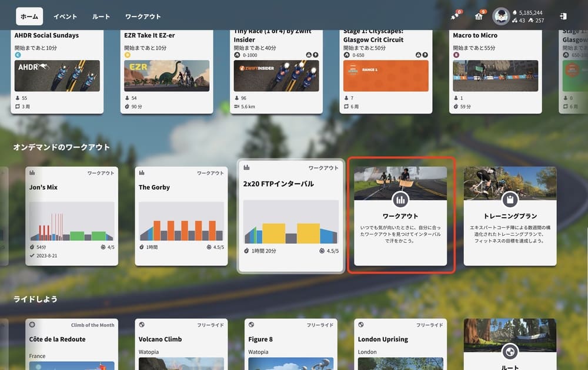
Task: Open the rider avatar profile picture
Action: 500,16
